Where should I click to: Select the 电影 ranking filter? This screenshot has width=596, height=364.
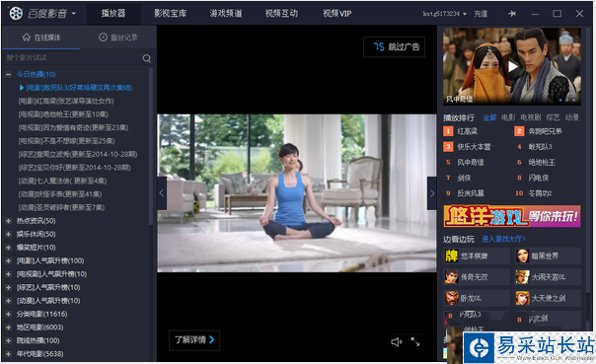point(508,117)
